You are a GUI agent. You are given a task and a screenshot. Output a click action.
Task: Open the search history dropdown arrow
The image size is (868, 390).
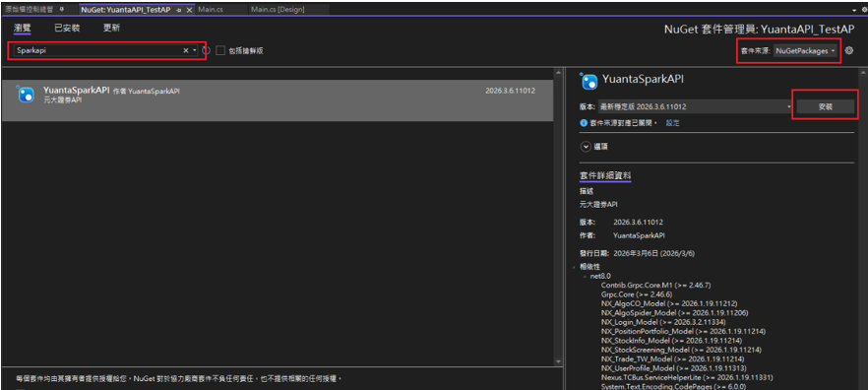(194, 50)
